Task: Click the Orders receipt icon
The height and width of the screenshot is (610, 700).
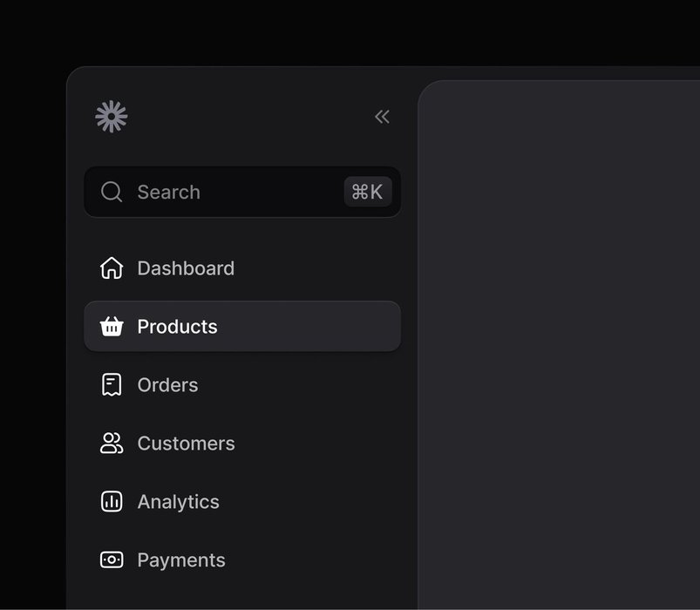Action: point(112,384)
